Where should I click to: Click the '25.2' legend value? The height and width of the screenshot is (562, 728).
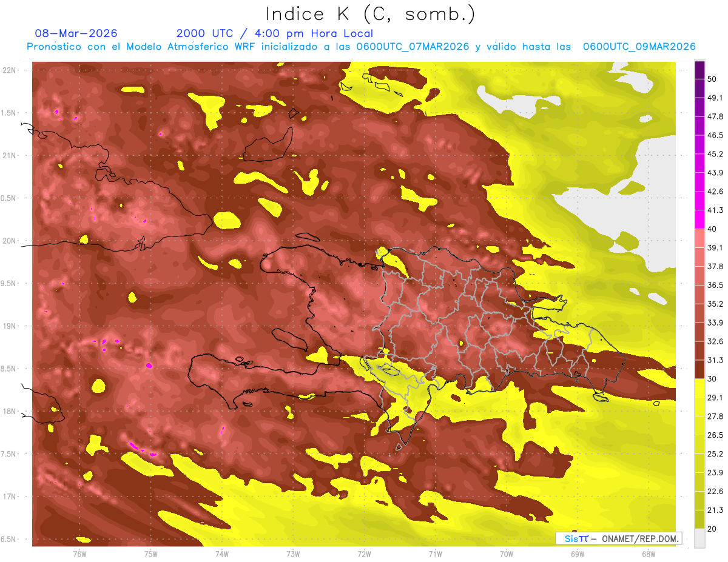tap(715, 454)
